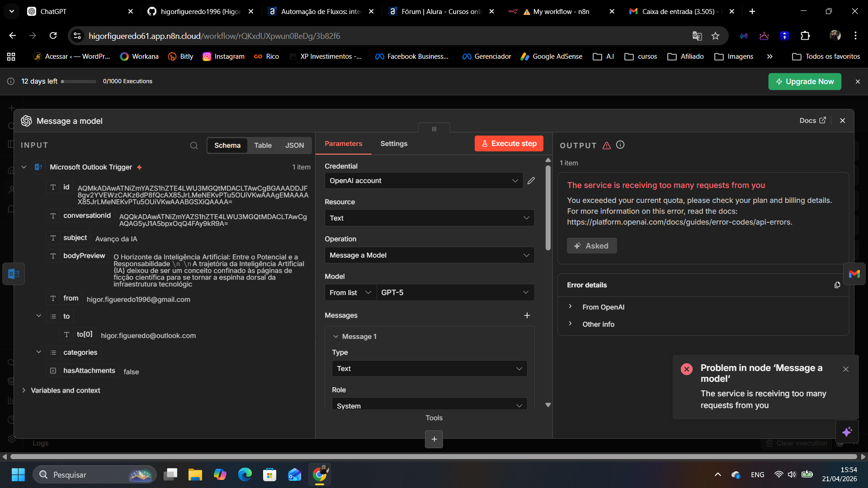This screenshot has height=488, width=868.
Task: Open the Docs link
Action: pyautogui.click(x=812, y=121)
